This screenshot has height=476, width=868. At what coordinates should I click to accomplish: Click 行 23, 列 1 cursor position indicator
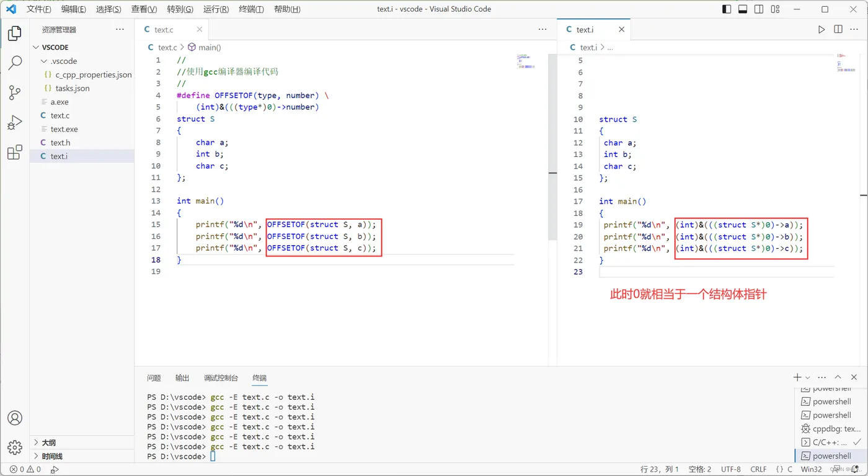[660, 469]
